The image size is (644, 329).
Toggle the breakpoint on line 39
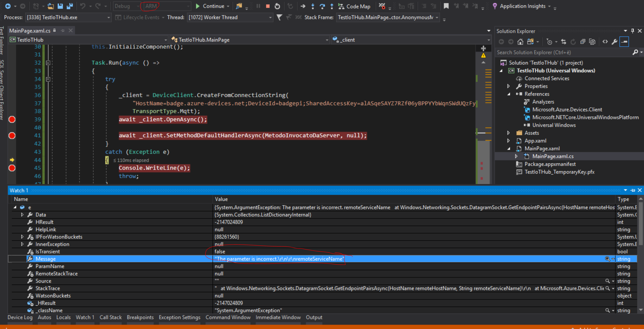(12, 119)
